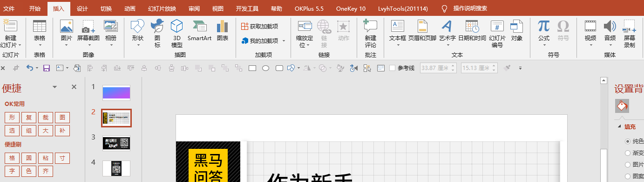This screenshot has width=644, height=182.
Task: Open the Undo history dropdown arrow
Action: click(37, 68)
